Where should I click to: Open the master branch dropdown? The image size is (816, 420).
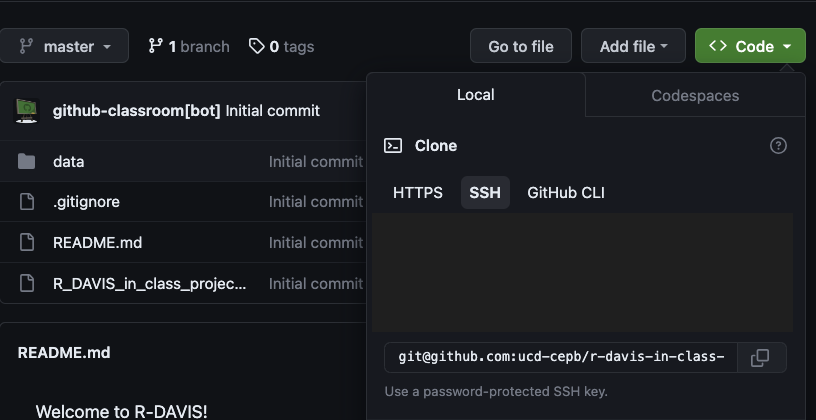[x=64, y=46]
